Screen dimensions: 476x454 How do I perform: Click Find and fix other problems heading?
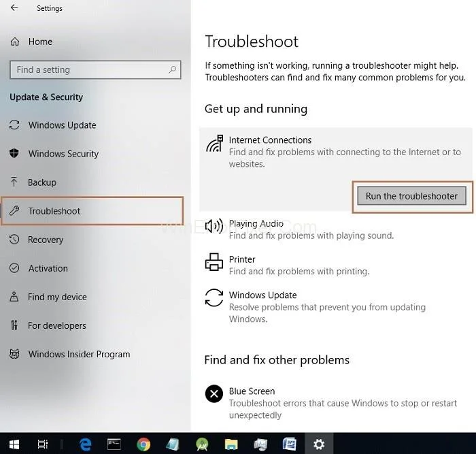coord(277,360)
